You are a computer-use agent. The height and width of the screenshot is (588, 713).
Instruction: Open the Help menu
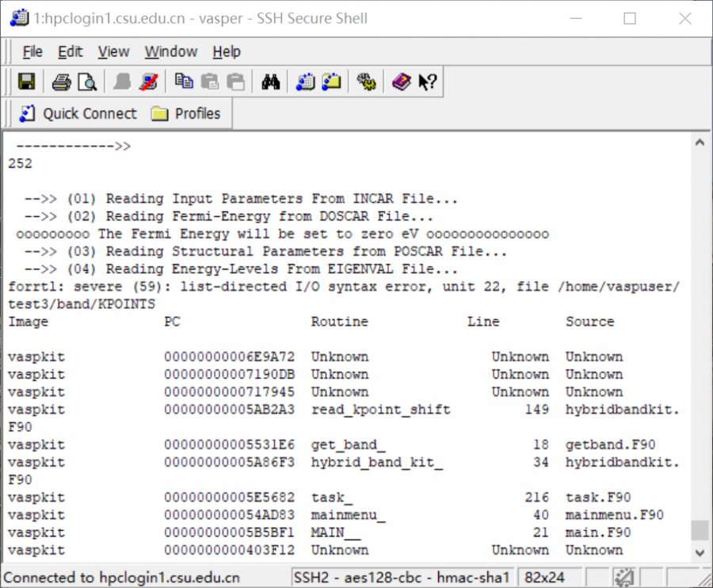click(227, 52)
